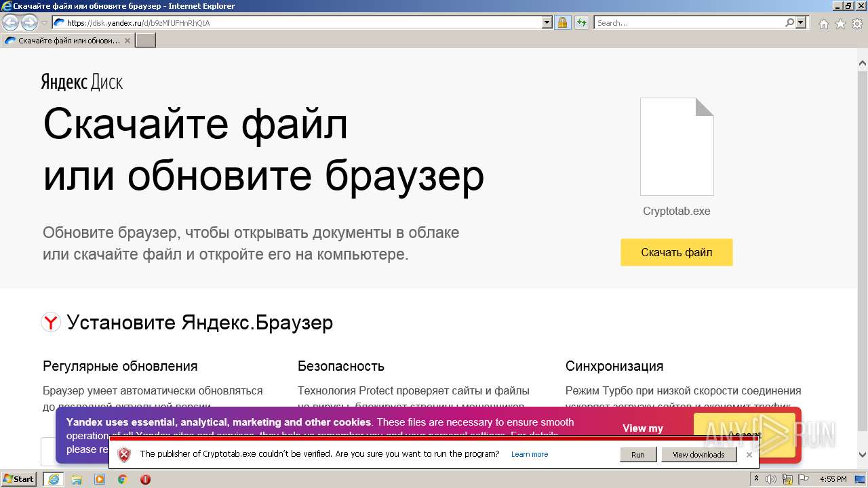This screenshot has width=868, height=488.
Task: Click the security warning shield icon
Action: tap(124, 455)
